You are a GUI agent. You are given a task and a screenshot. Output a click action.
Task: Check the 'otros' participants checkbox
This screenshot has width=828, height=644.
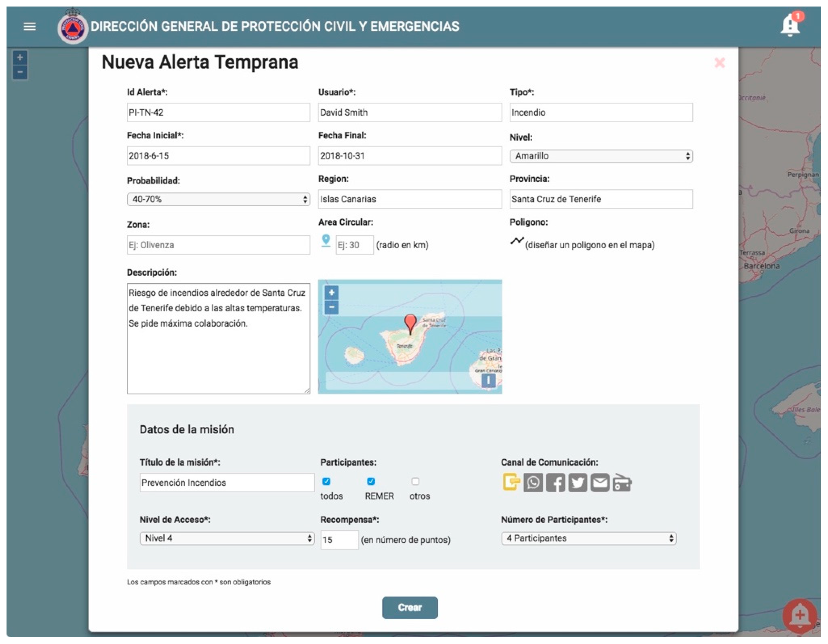(416, 481)
